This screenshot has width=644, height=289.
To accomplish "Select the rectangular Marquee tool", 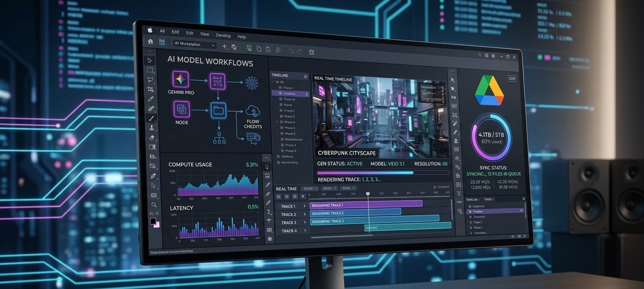I will coord(150,70).
